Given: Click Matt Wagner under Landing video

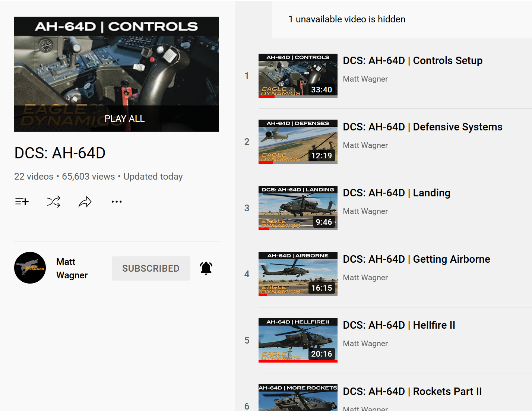Looking at the screenshot, I should (x=365, y=211).
